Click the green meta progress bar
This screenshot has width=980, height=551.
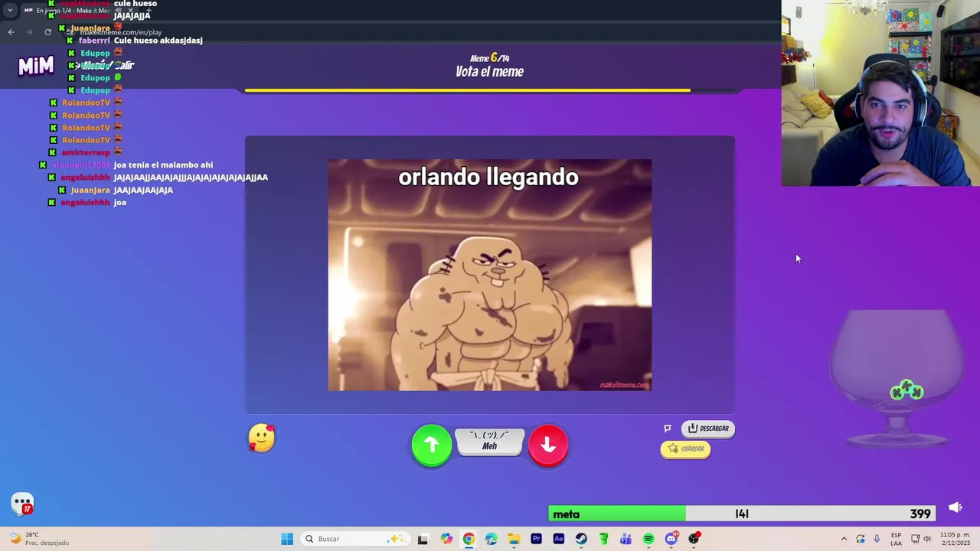pos(617,514)
